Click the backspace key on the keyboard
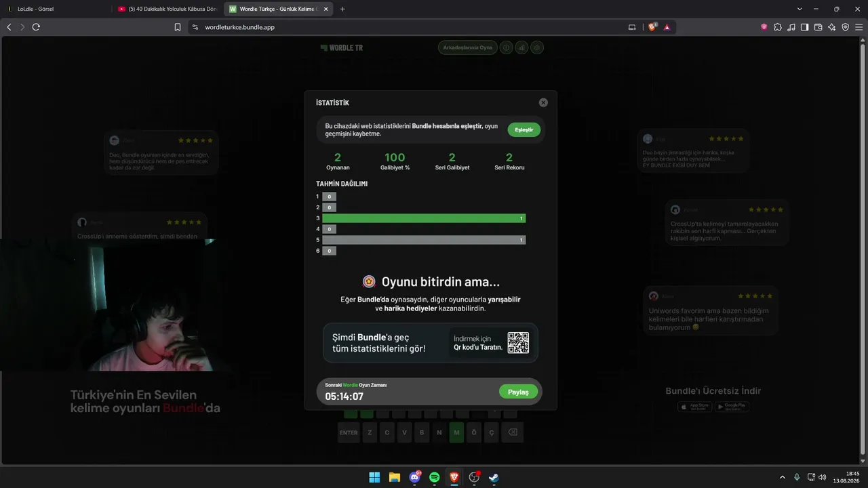This screenshot has height=488, width=868. (x=513, y=432)
